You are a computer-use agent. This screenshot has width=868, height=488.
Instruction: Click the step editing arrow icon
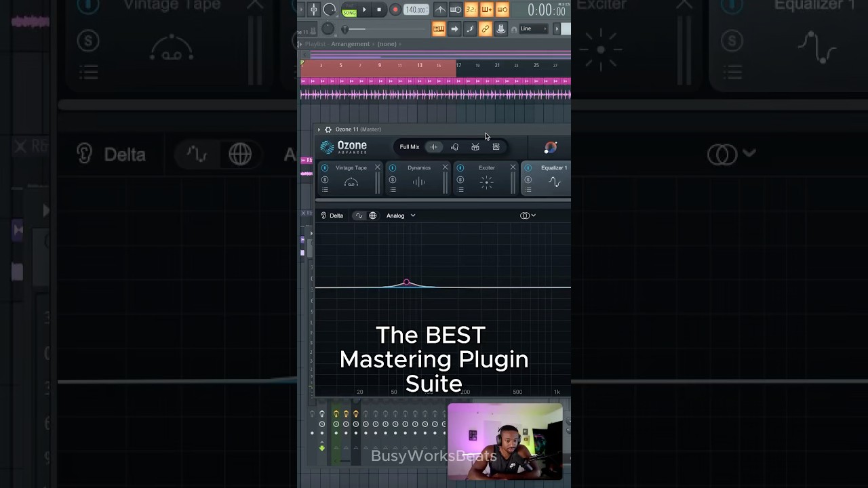(x=454, y=28)
